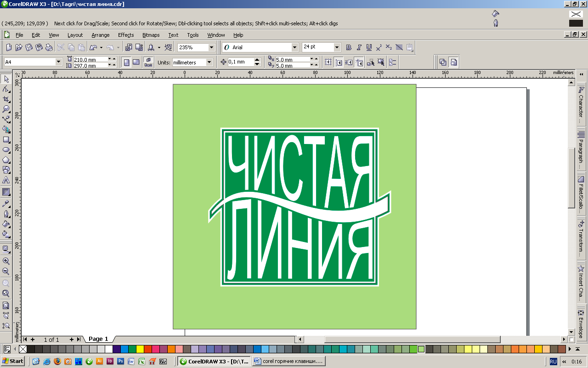Open the Units millimeters dropdown
588x368 pixels.
coord(209,62)
